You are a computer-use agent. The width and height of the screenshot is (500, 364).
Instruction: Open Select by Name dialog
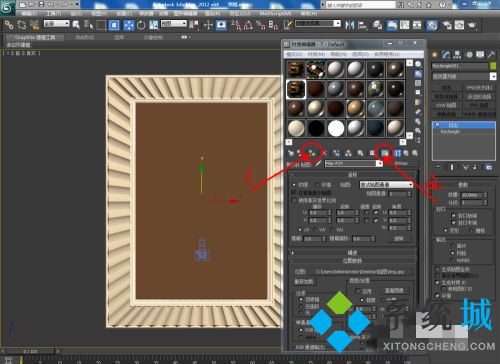88,24
